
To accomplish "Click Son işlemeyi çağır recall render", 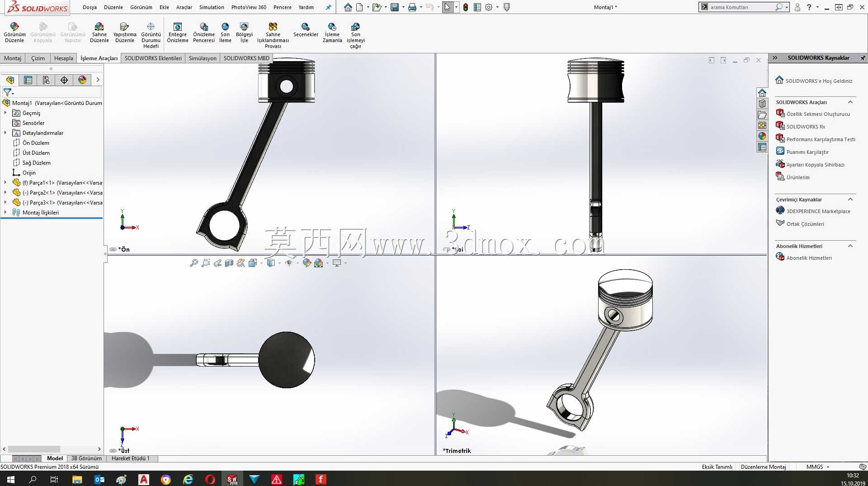I will point(356,35).
